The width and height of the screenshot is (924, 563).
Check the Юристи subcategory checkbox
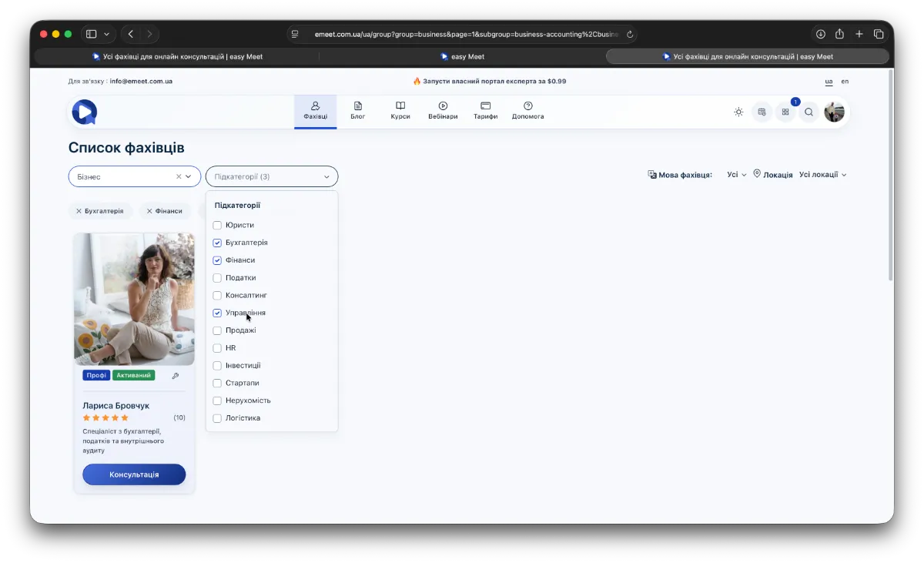point(217,225)
